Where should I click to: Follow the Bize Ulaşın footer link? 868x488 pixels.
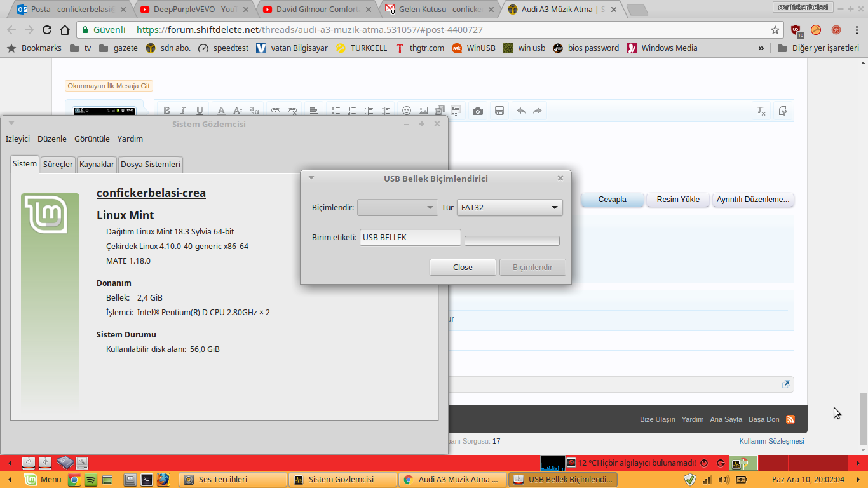(658, 419)
